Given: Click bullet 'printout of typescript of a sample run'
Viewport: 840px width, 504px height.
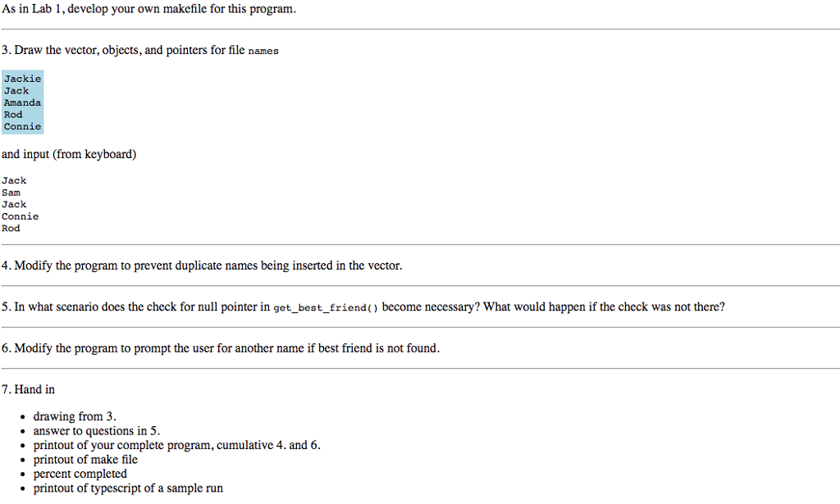Looking at the screenshot, I should click(128, 488).
